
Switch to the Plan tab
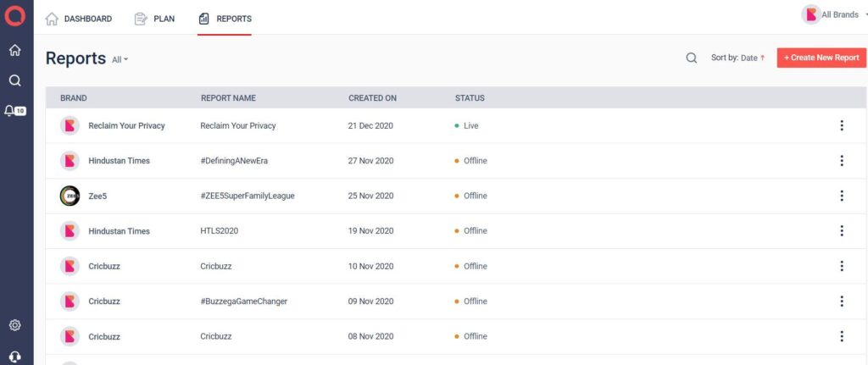[x=154, y=19]
